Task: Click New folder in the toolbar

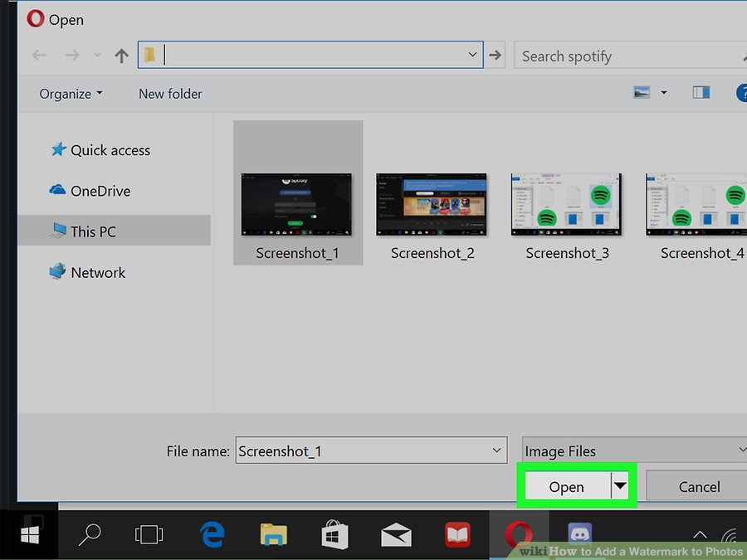Action: [x=170, y=94]
